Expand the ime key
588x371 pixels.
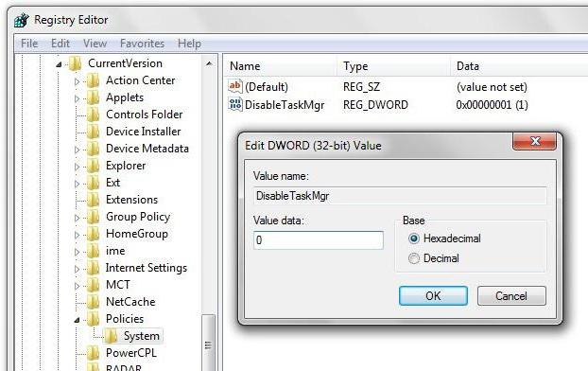coord(77,252)
